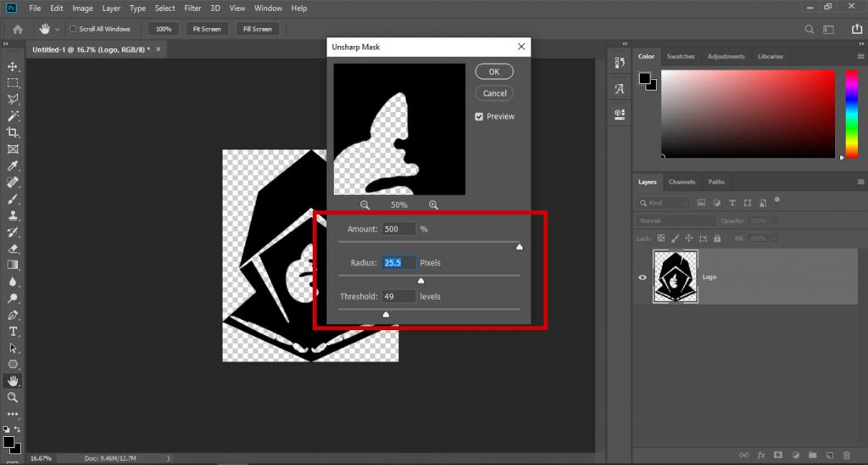Open the Character panel icon
This screenshot has height=465, width=868.
(x=620, y=89)
